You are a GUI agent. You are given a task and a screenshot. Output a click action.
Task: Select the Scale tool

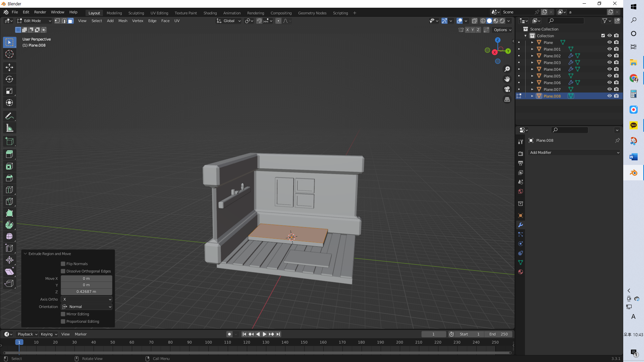click(x=9, y=91)
